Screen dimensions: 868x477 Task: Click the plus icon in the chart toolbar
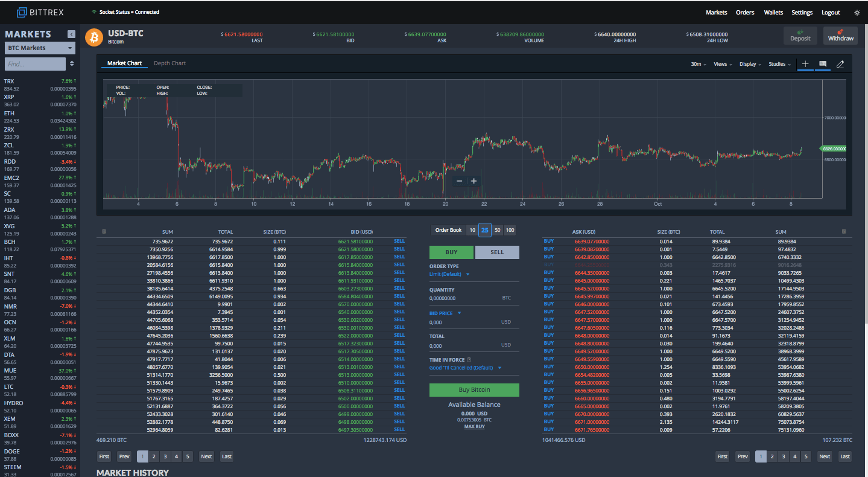point(806,64)
